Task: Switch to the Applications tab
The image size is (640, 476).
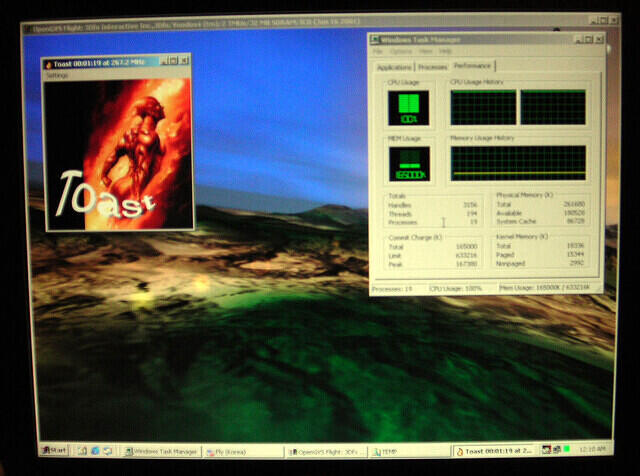Action: pos(394,67)
